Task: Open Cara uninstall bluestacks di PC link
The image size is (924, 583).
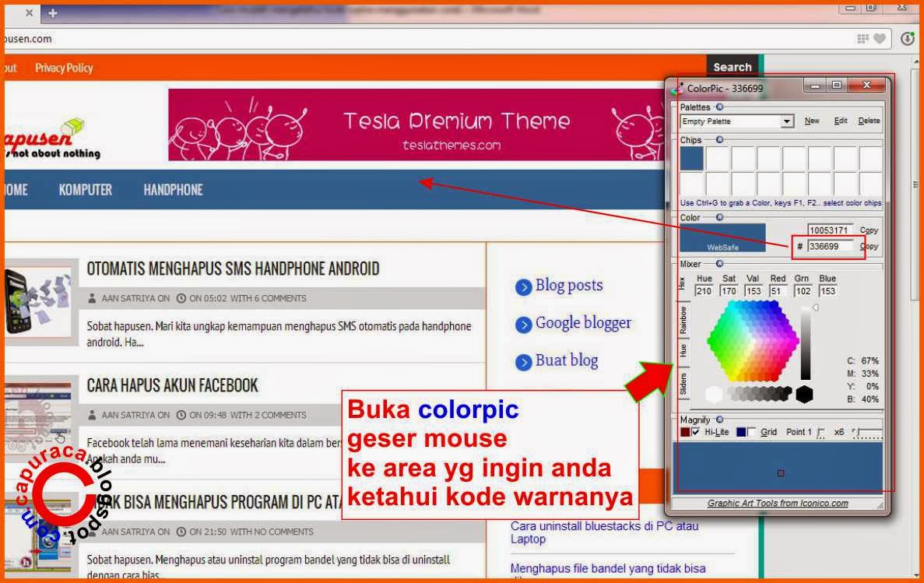Action: point(604,532)
